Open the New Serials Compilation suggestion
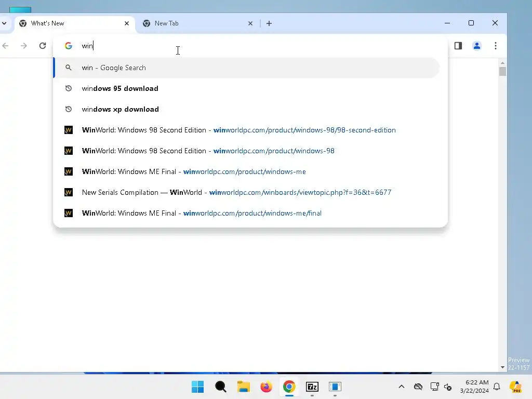 247,192
